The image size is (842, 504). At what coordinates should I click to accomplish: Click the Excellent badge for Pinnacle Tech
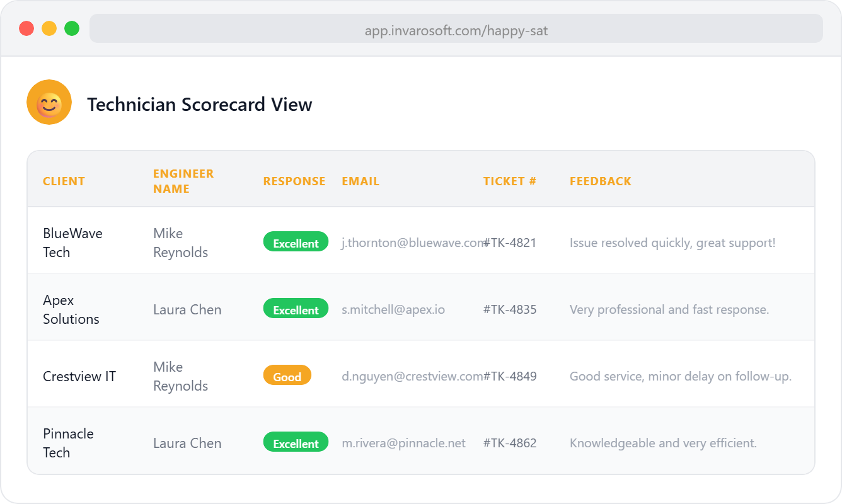click(x=296, y=443)
